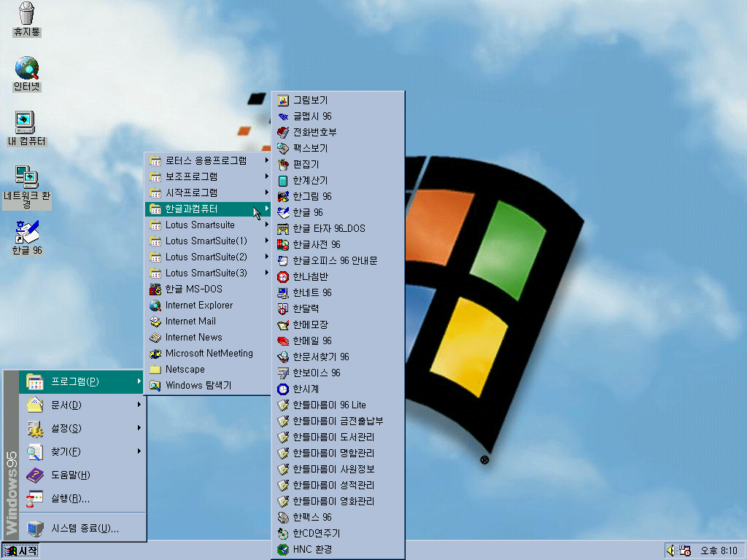
Task: Launch 그림보기 from the submenu
Action: pyautogui.click(x=338, y=100)
